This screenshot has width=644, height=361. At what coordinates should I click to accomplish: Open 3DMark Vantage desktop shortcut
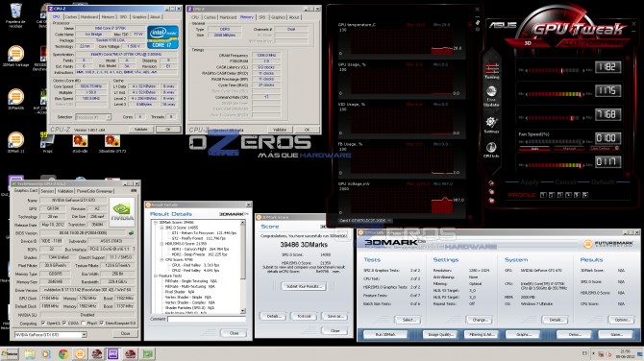15,56
